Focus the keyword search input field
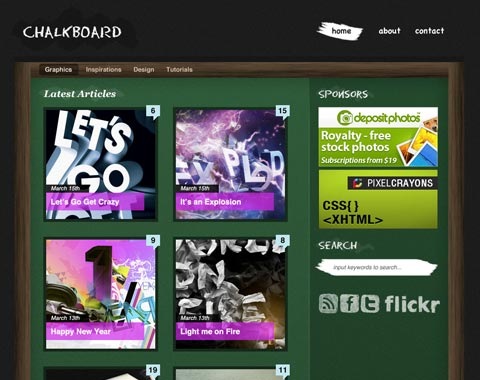Image resolution: width=480 pixels, height=380 pixels. click(377, 267)
